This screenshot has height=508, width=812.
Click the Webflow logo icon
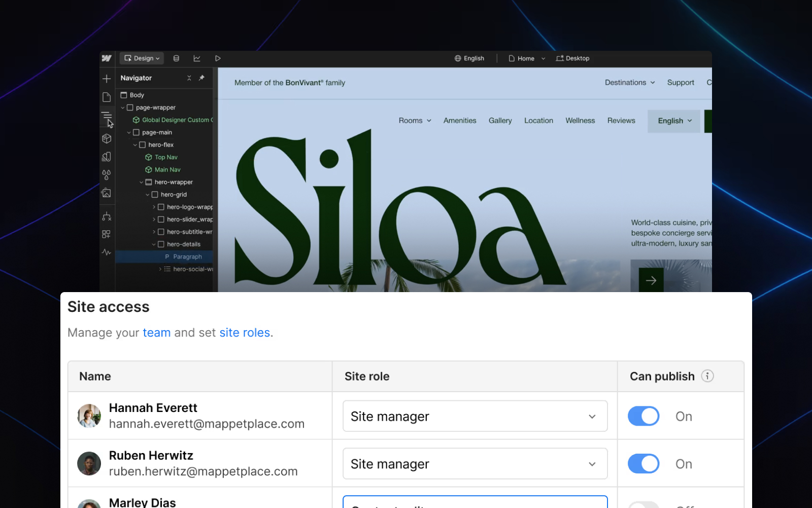(x=107, y=58)
